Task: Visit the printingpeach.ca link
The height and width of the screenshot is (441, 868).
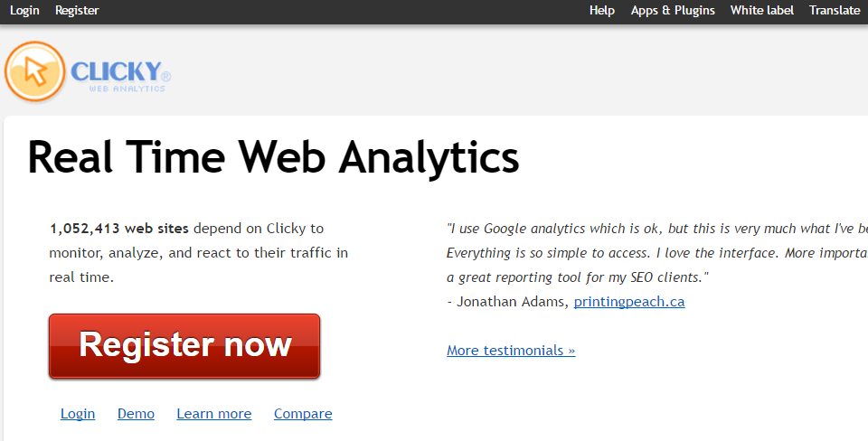Action: click(629, 302)
